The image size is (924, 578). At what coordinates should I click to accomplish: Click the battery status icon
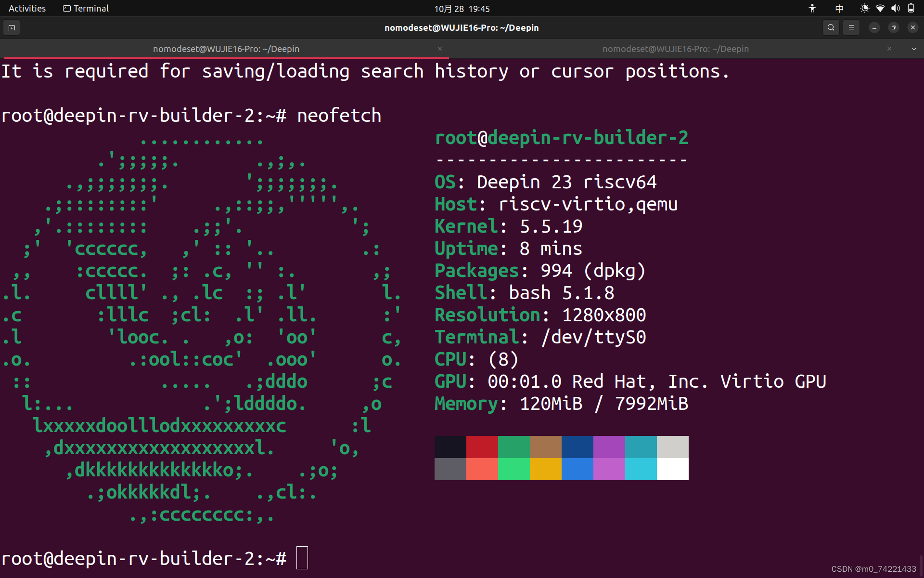coord(911,8)
